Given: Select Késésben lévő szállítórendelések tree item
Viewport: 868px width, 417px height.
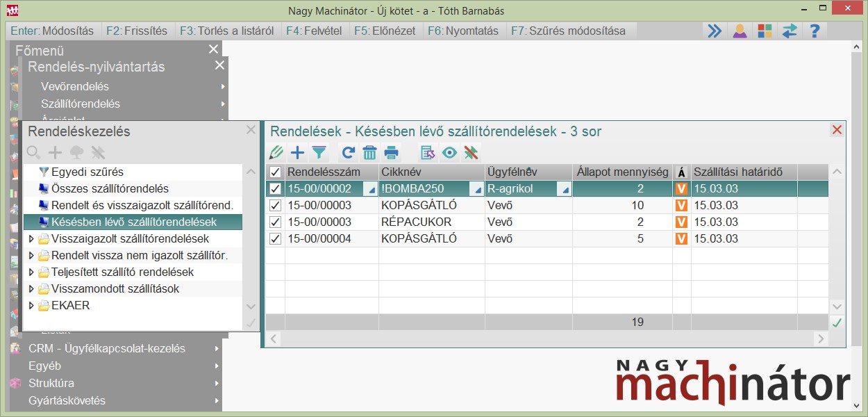Looking at the screenshot, I should point(133,222).
